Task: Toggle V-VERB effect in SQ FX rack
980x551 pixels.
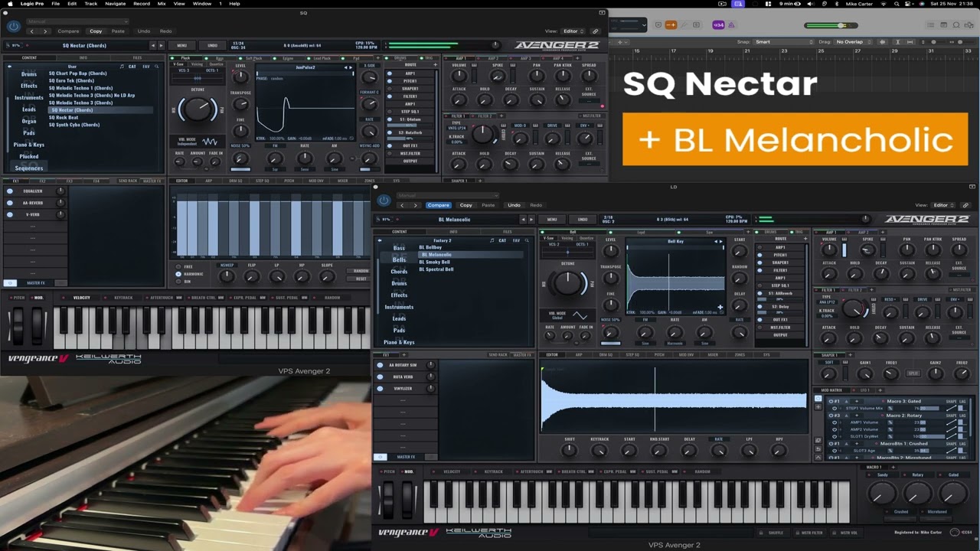Action: [x=10, y=214]
